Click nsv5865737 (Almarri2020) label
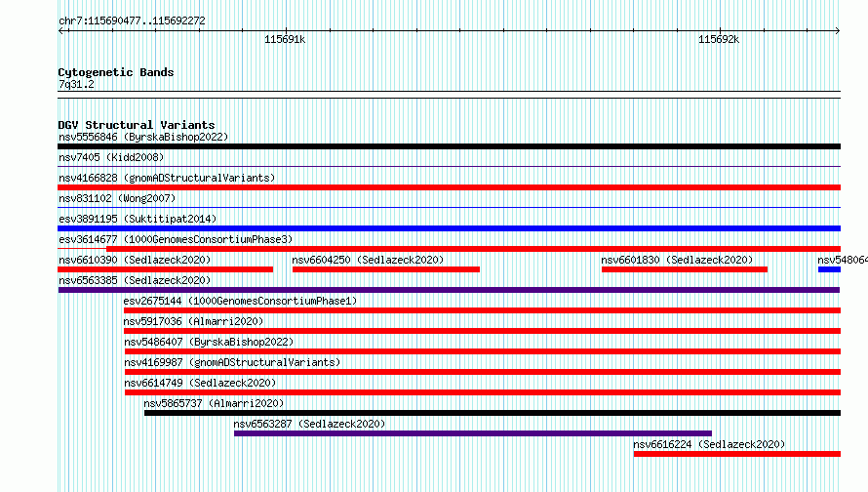Image resolution: width=868 pixels, height=492 pixels. click(214, 403)
